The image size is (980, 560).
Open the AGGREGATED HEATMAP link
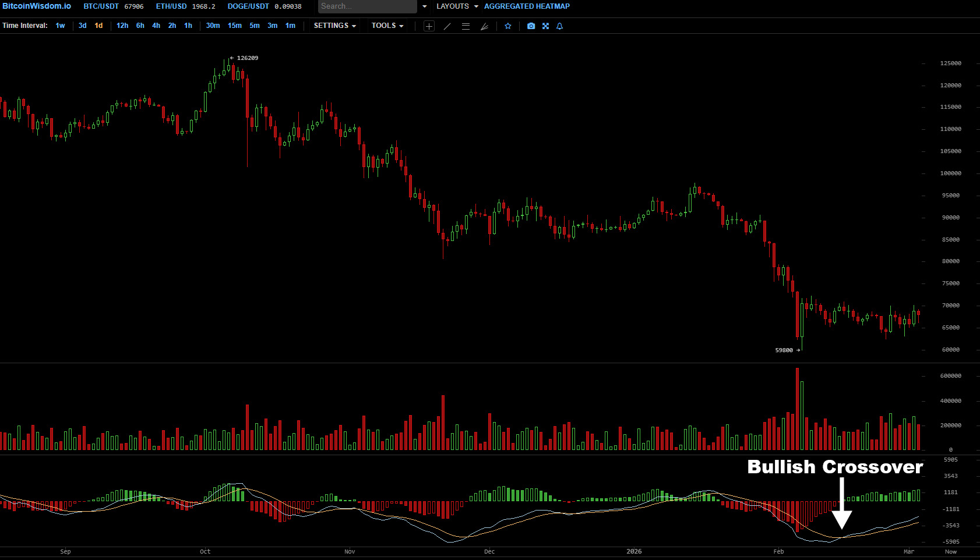pos(527,6)
